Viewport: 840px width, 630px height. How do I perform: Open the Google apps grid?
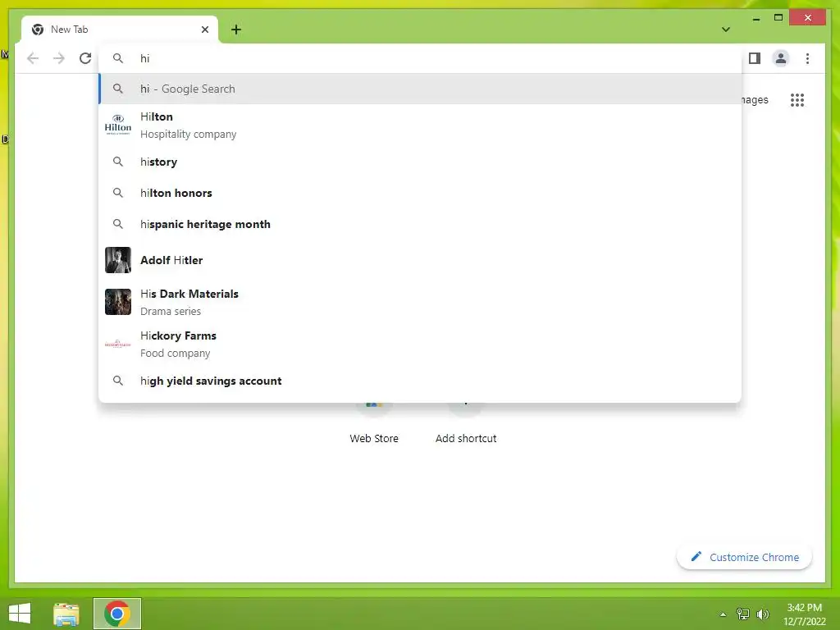pos(797,99)
